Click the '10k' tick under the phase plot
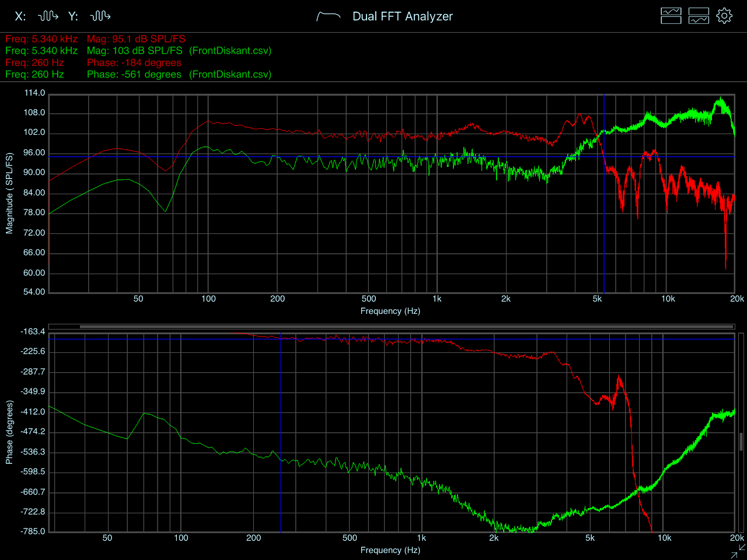This screenshot has height=560, width=747. [x=665, y=538]
